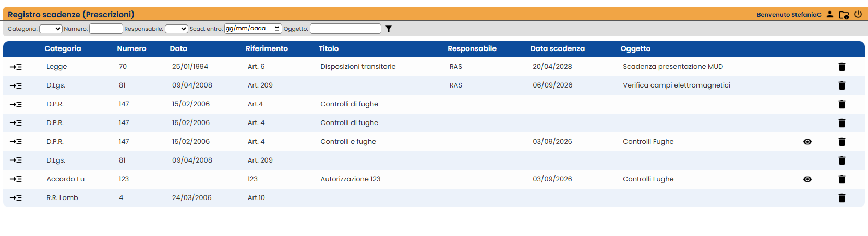Delete the Accordo Eu 123 row

(841, 179)
